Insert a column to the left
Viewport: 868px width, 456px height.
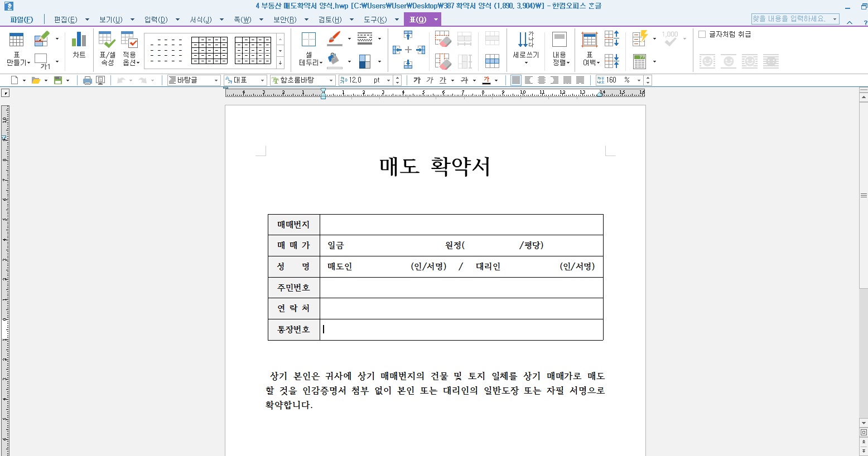pyautogui.click(x=397, y=50)
